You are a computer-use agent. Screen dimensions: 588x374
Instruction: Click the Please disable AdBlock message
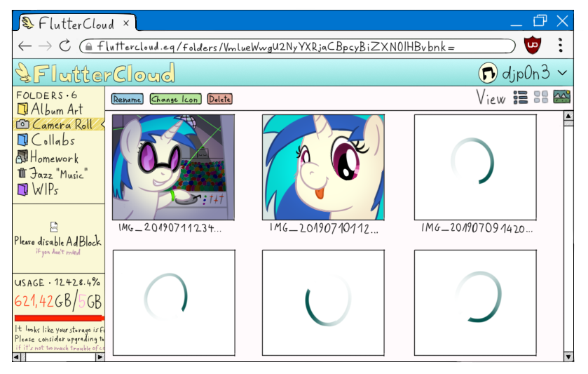57,241
